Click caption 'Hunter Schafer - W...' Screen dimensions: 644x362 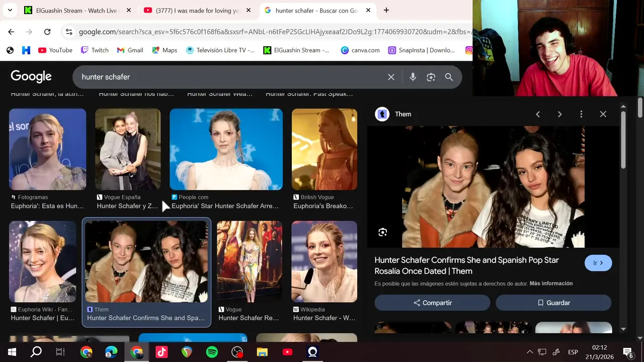[325, 318]
